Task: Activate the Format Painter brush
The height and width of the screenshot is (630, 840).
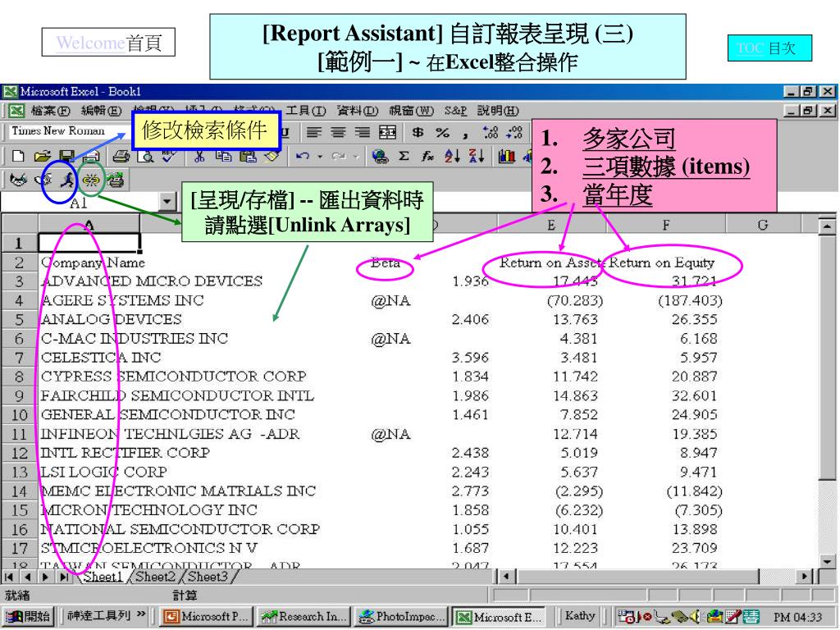Action: point(272,156)
